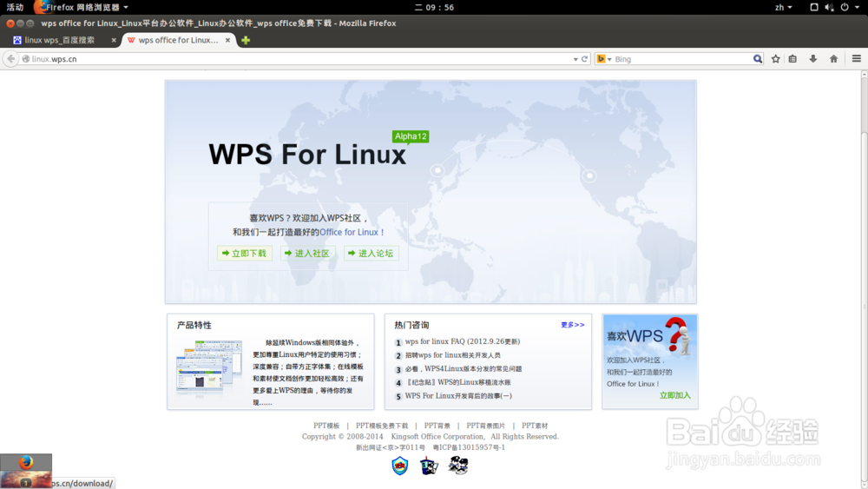
Task: Switch to the linux wps Baidu search tab
Action: tap(60, 40)
